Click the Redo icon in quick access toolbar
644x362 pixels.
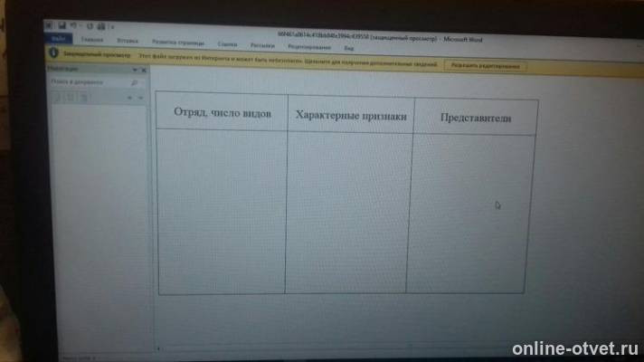click(x=90, y=27)
